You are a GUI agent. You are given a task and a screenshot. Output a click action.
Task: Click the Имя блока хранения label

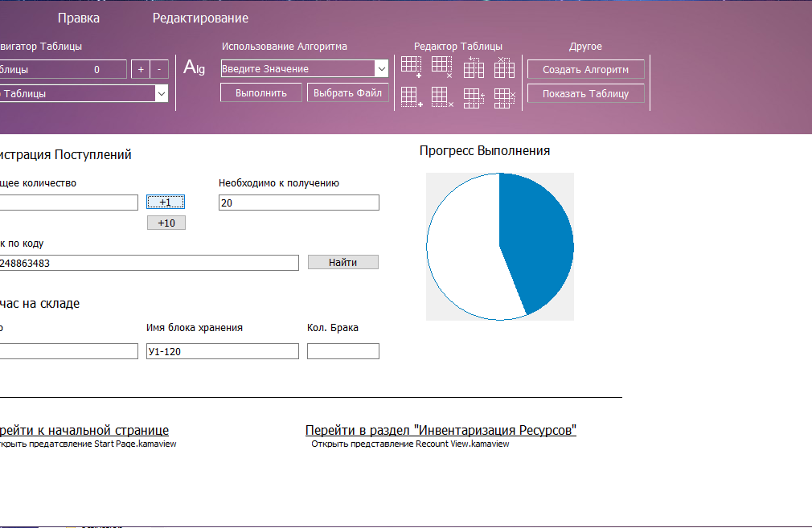pyautogui.click(x=195, y=328)
